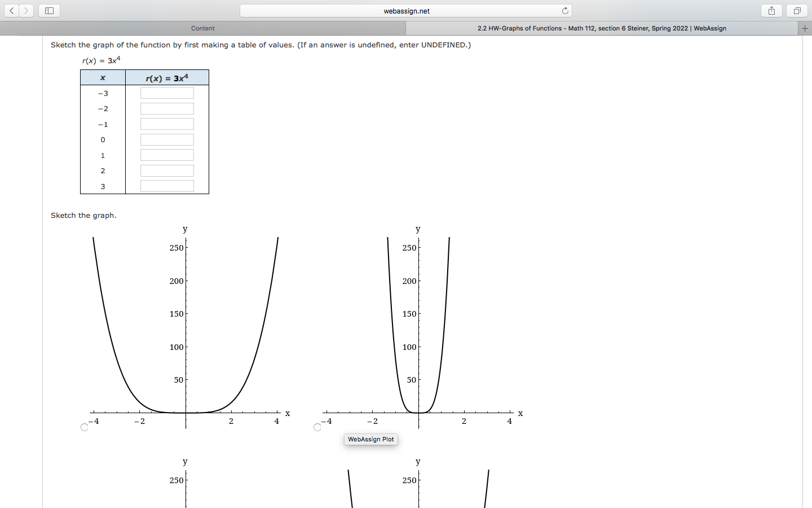Click the r(x) input for x = −2
Image resolution: width=812 pixels, height=508 pixels.
[167, 108]
